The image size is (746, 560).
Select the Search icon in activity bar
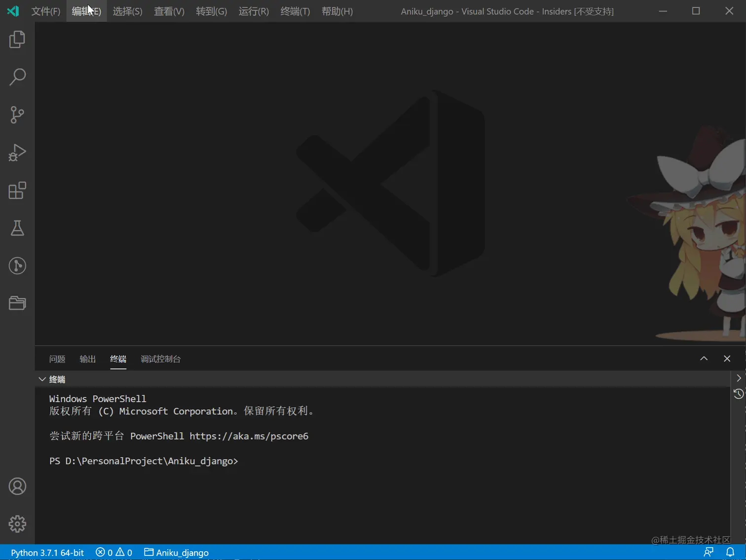[x=17, y=77]
